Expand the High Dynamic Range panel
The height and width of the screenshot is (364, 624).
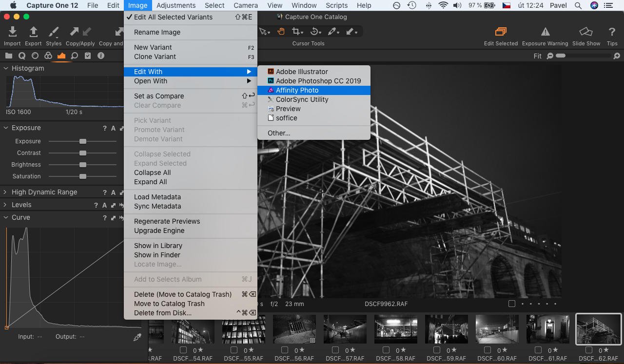6,192
